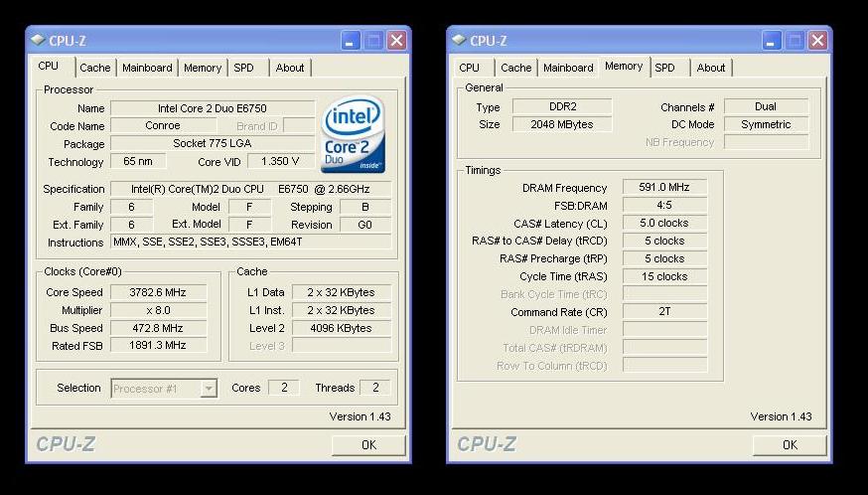Click the RAS# Precharge (tRP) value 5 clocks
The image size is (868, 495).
pyautogui.click(x=664, y=258)
